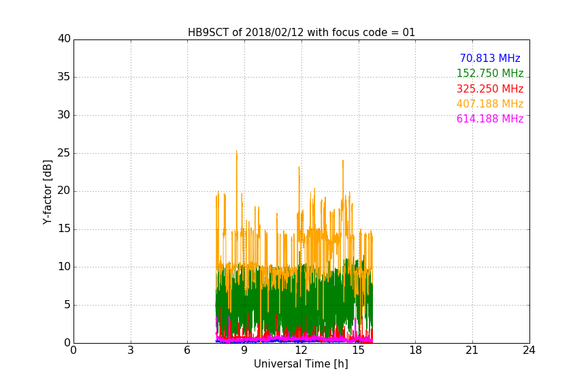Click the y-axis tick label '40'

64,39
